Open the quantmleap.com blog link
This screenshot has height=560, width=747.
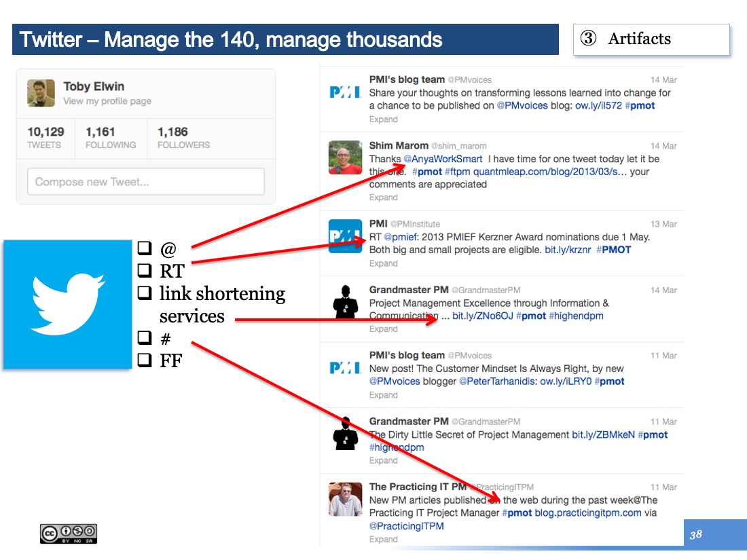pos(550,172)
